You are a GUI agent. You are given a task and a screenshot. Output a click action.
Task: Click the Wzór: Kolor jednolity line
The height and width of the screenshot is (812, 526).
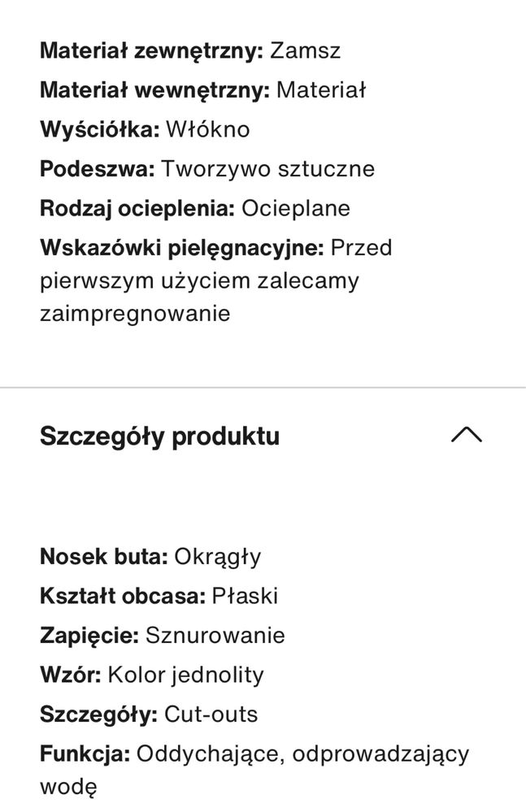(x=152, y=675)
